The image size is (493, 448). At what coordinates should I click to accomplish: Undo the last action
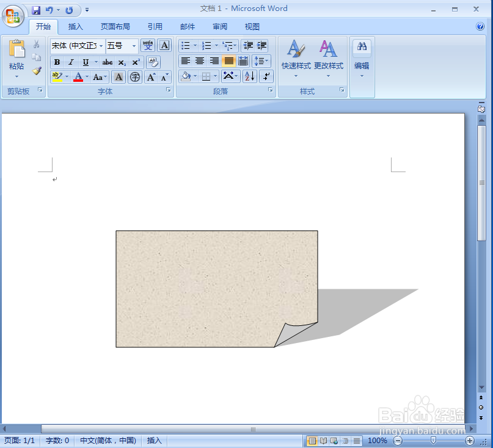pos(49,10)
